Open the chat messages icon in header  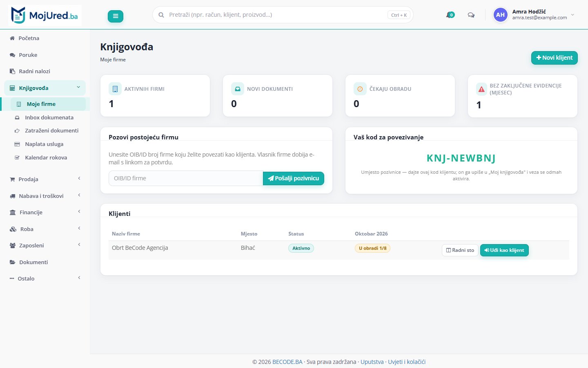[471, 15]
